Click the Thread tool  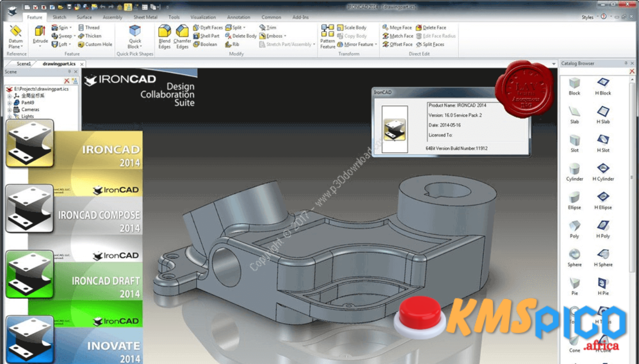[x=89, y=27]
